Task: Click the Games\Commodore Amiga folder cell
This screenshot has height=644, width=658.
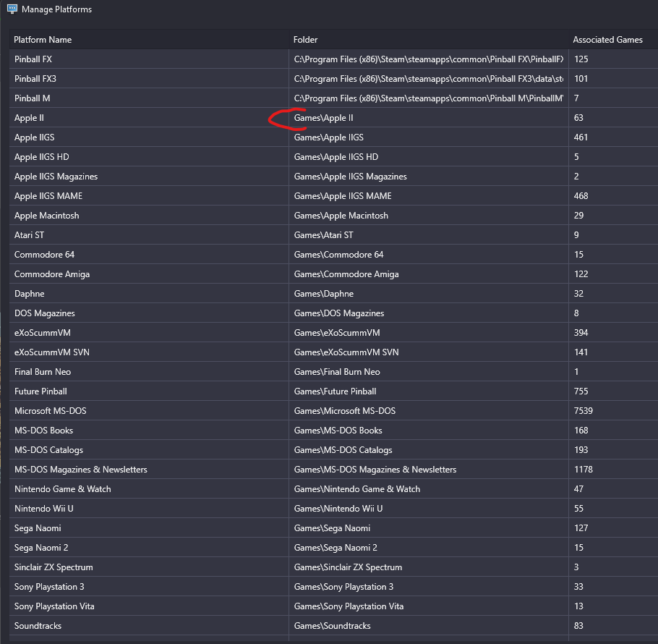Action: click(429, 274)
